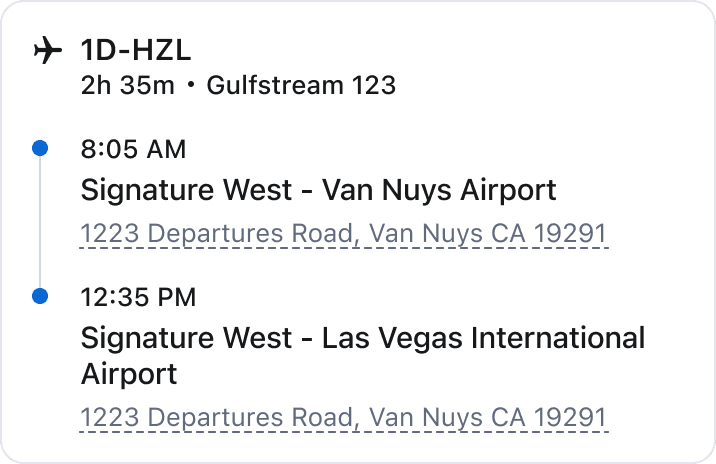The height and width of the screenshot is (464, 716).
Task: Click the bullet separator after the flight duration
Action: click(190, 85)
